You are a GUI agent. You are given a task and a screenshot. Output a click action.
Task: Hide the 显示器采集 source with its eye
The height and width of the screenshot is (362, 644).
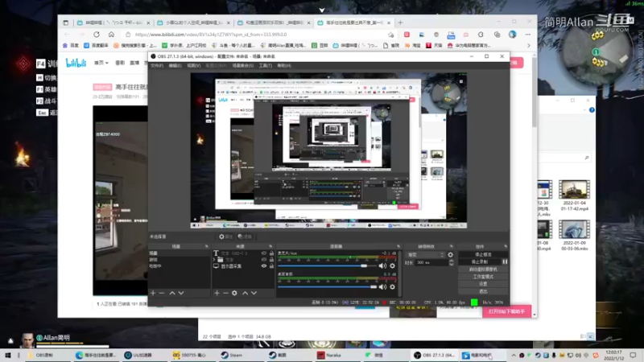point(264,266)
